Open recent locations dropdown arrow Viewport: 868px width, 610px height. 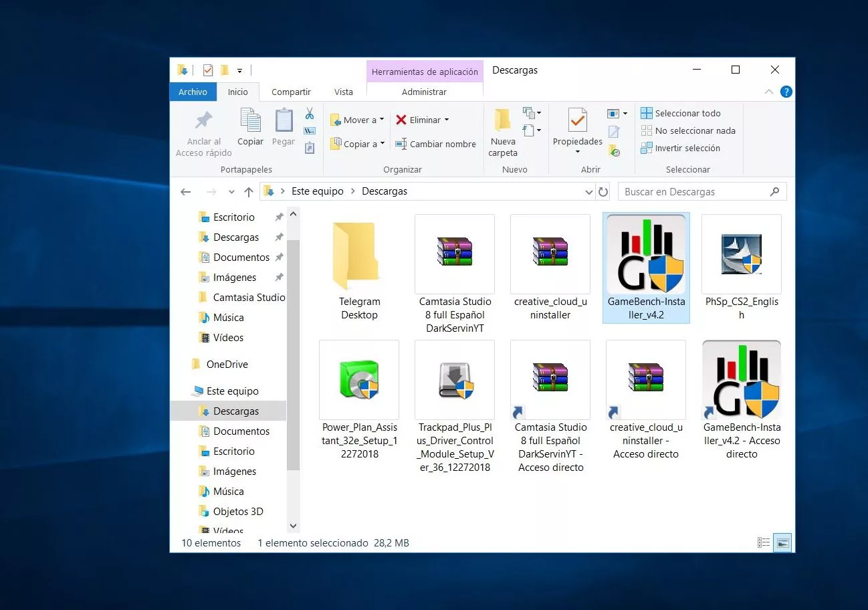[231, 192]
